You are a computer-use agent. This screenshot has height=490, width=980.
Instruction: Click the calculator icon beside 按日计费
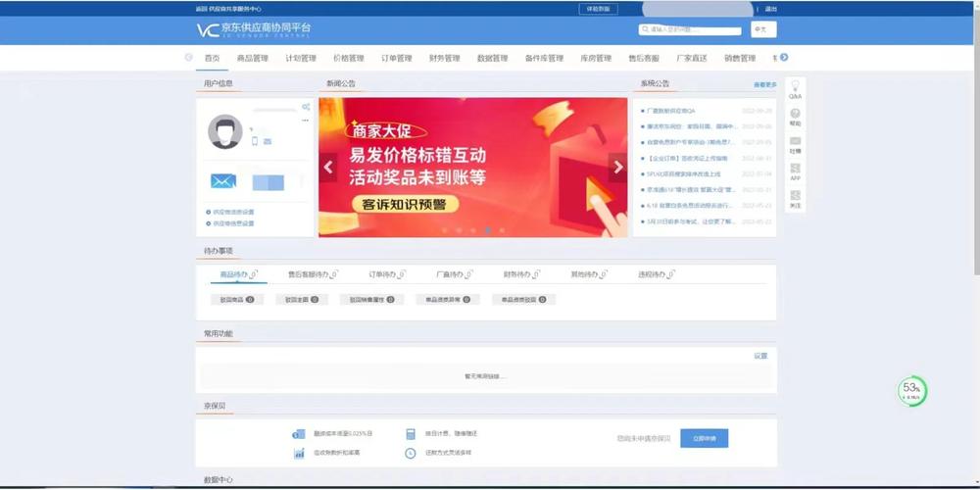[411, 434]
